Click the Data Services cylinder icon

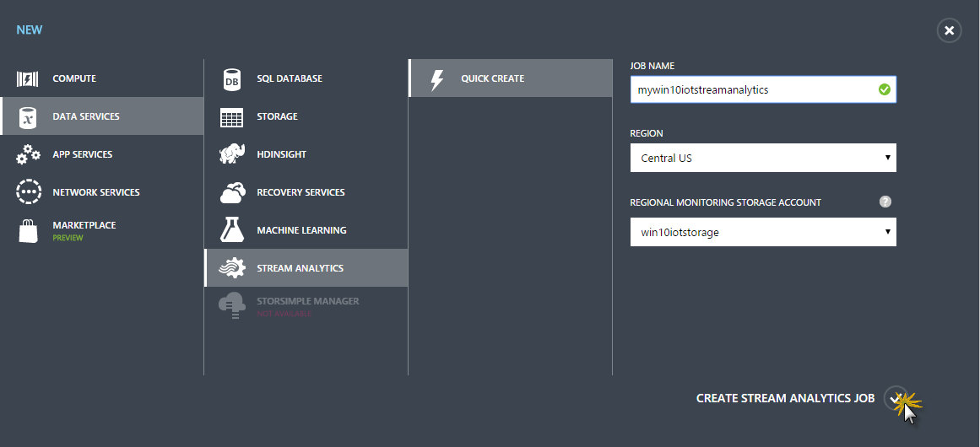(x=28, y=117)
